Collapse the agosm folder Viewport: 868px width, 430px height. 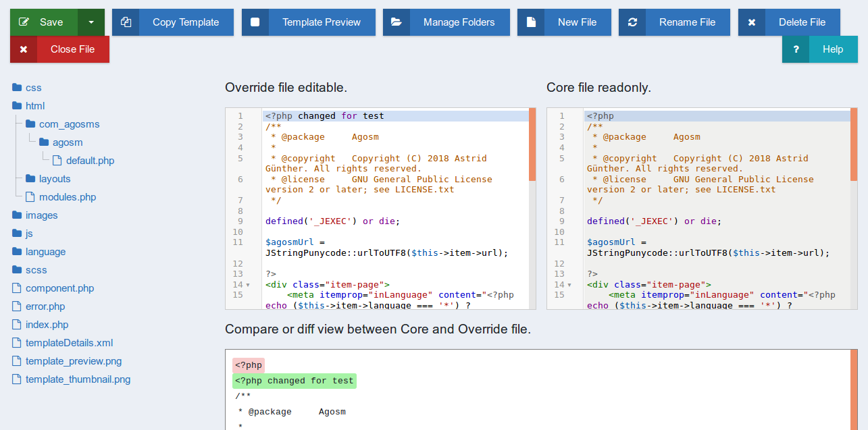[x=68, y=142]
